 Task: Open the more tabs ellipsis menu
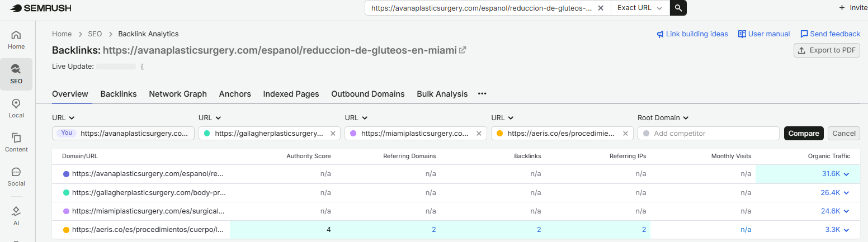click(482, 94)
